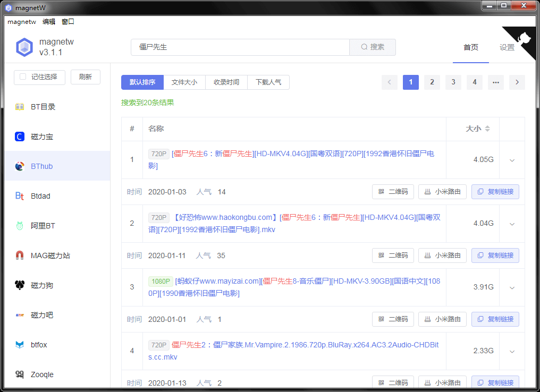Click the 搜索到20条结果 status text

tap(147, 103)
